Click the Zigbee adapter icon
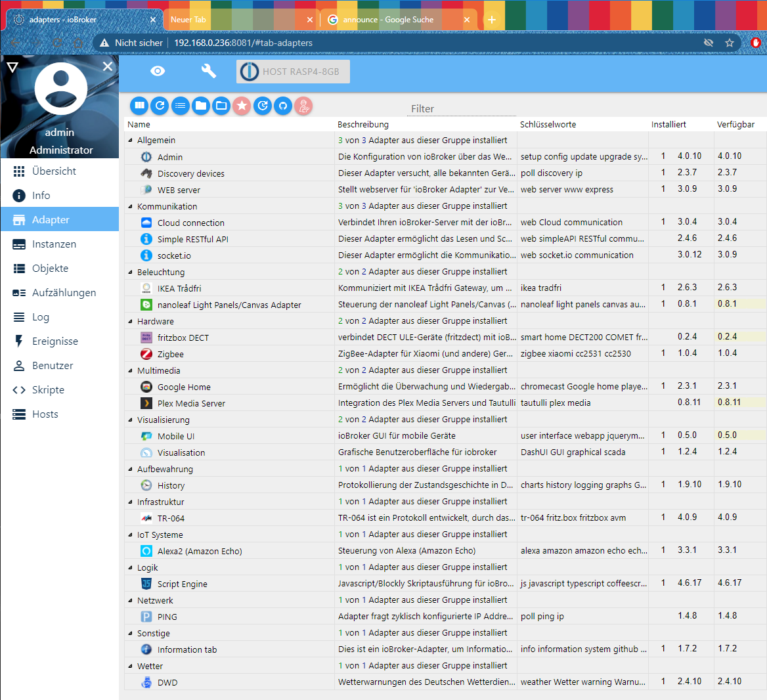 [146, 354]
